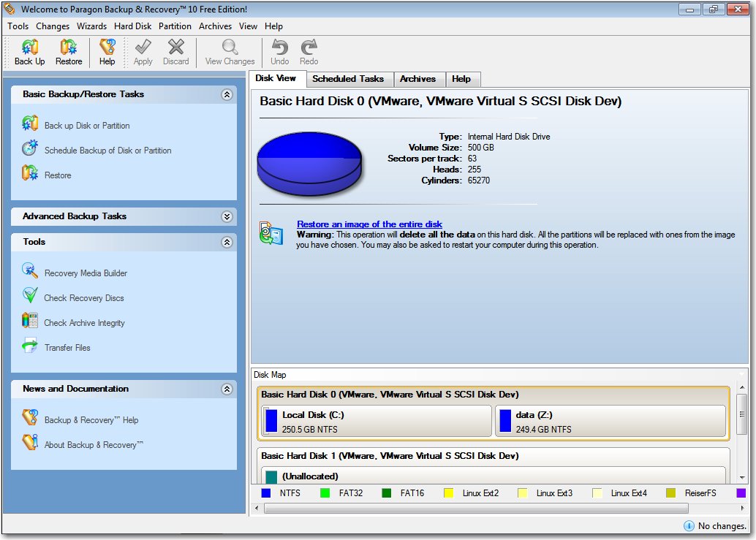The height and width of the screenshot is (540, 756).
Task: Collapse the Tools panel section
Action: [x=227, y=242]
